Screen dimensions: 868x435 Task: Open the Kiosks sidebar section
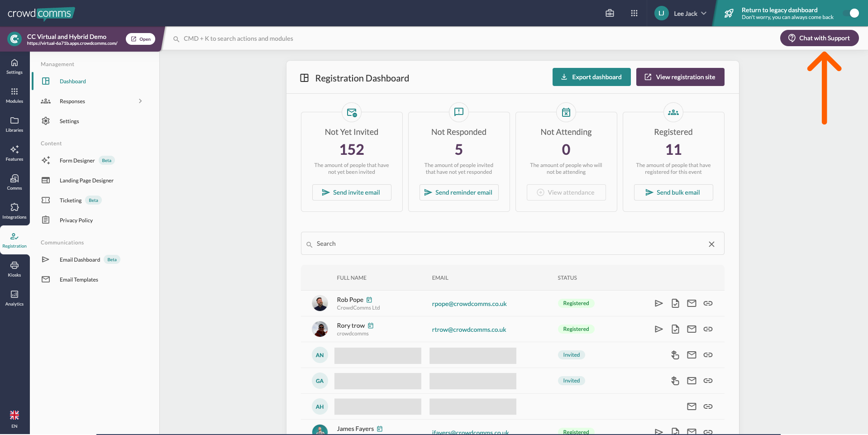pos(14,269)
